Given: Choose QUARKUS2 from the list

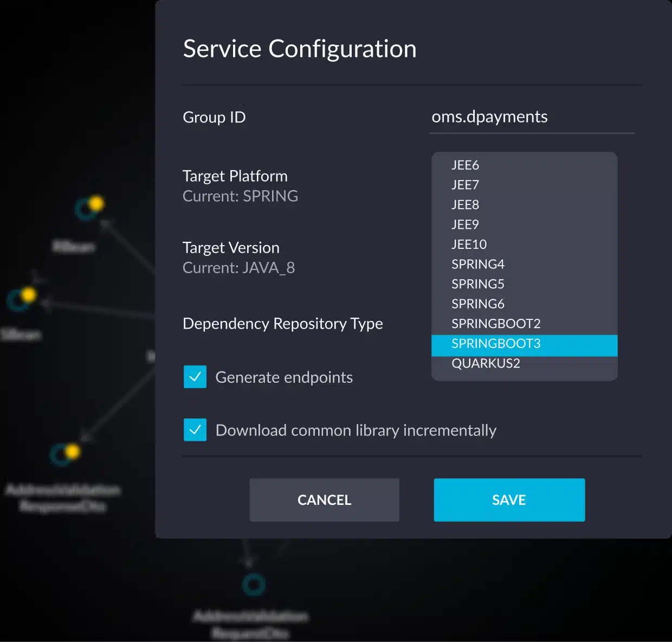Looking at the screenshot, I should [524, 363].
